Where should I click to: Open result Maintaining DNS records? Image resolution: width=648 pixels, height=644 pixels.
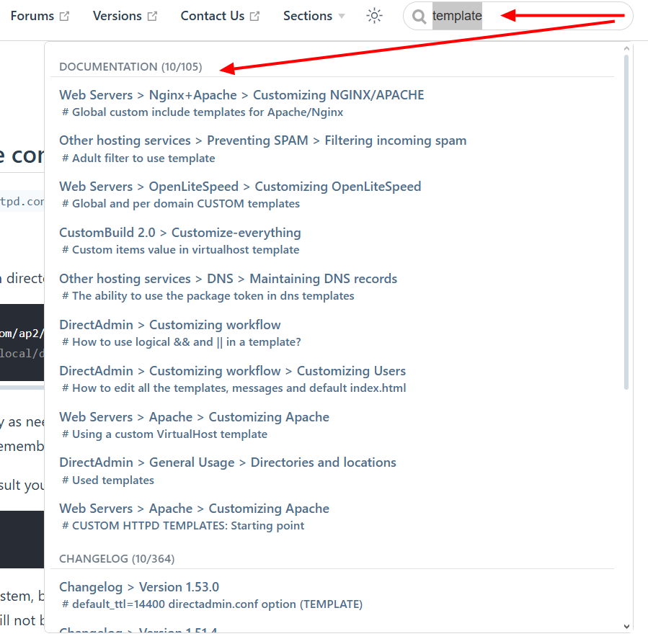click(x=228, y=279)
